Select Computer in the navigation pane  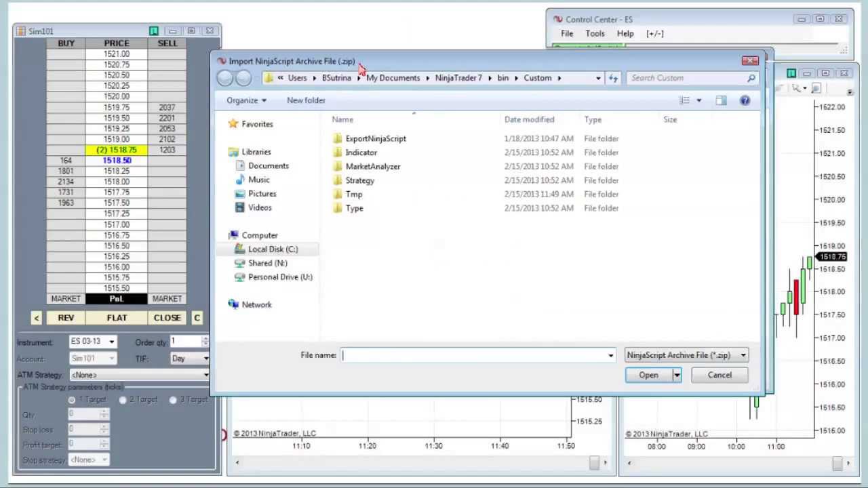click(260, 235)
